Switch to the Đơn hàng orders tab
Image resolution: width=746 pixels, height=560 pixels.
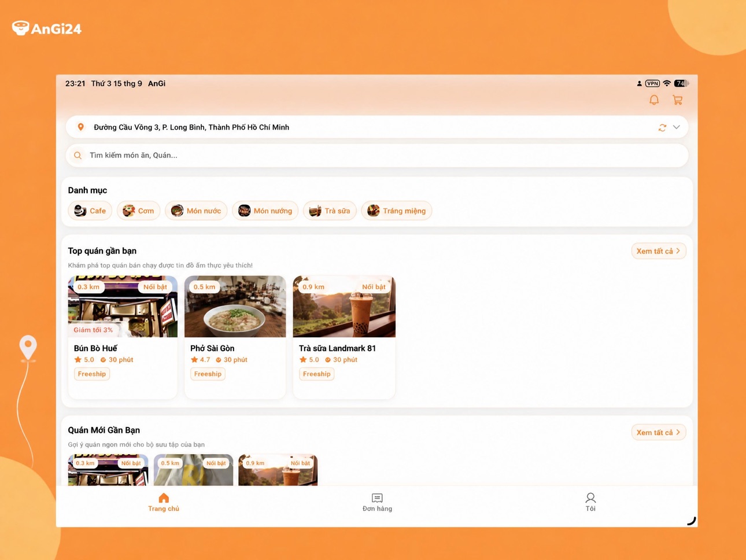coord(377,502)
